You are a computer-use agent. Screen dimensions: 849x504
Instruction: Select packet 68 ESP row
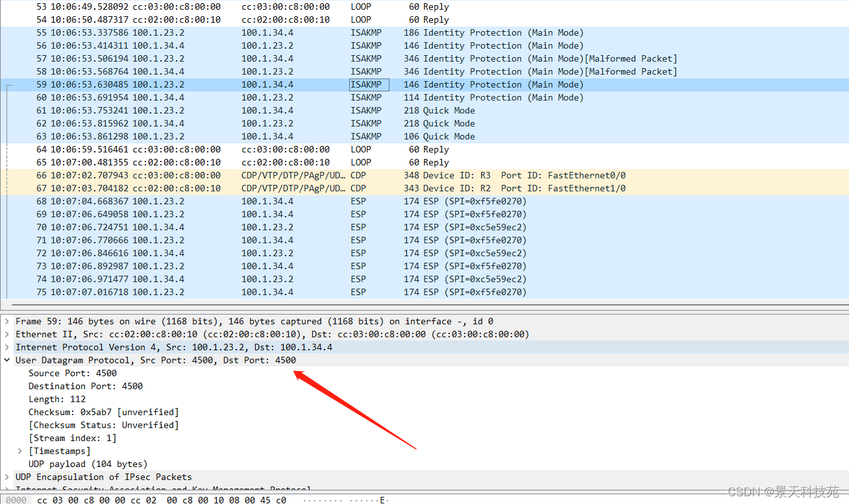[425, 201]
